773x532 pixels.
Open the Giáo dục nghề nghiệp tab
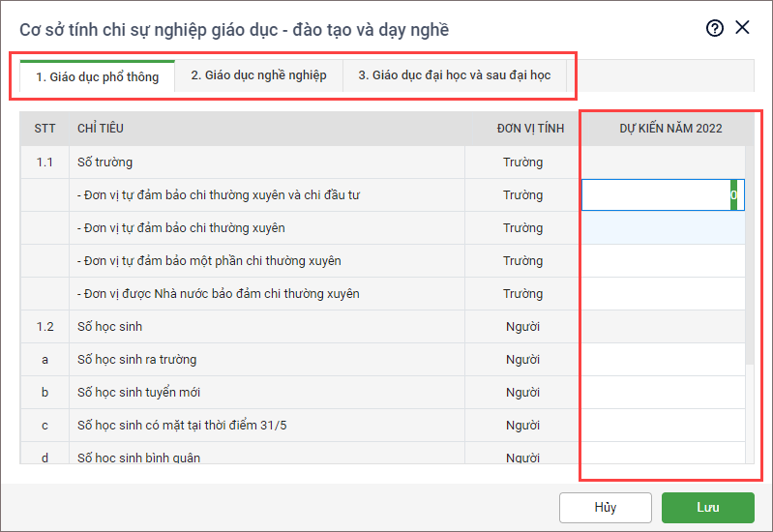[258, 75]
